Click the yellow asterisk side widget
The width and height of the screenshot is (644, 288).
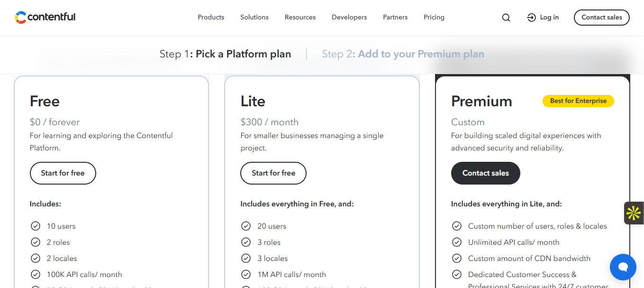[x=634, y=213]
